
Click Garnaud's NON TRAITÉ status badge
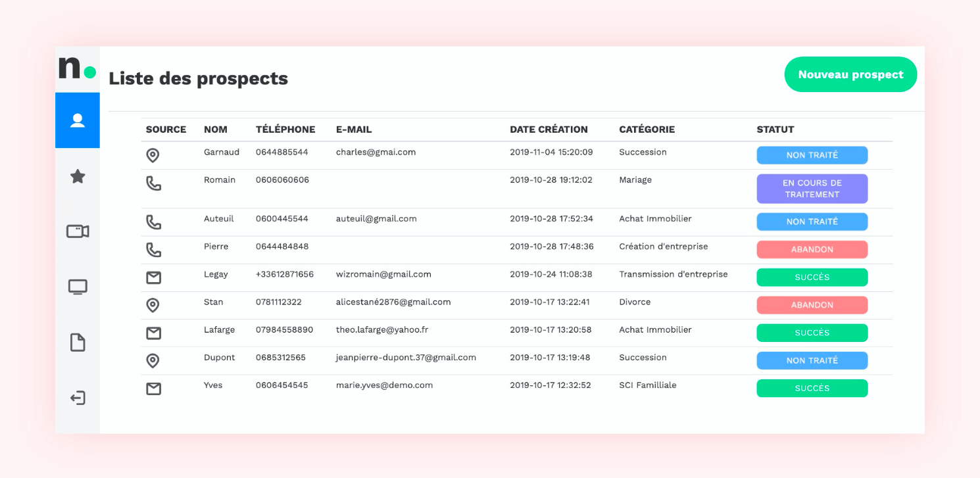[812, 155]
